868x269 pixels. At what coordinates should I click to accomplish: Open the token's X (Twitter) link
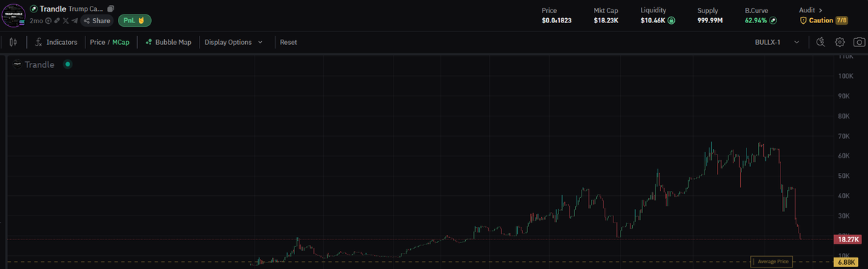pos(66,21)
